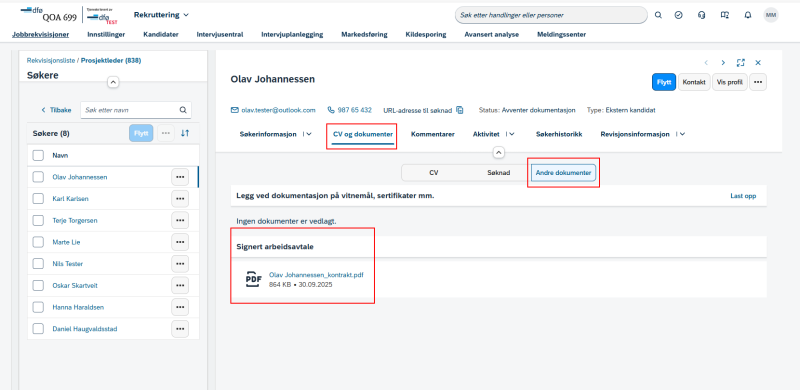Image resolution: width=800 pixels, height=390 pixels.
Task: Go to next applicant arrow
Action: click(723, 63)
